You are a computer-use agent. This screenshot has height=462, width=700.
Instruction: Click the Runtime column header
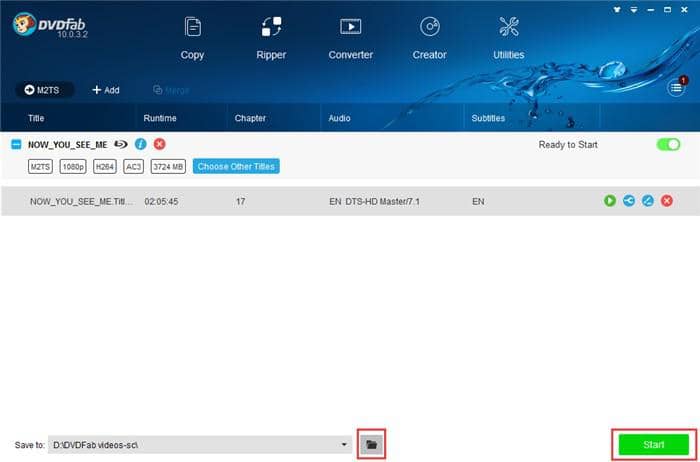160,118
